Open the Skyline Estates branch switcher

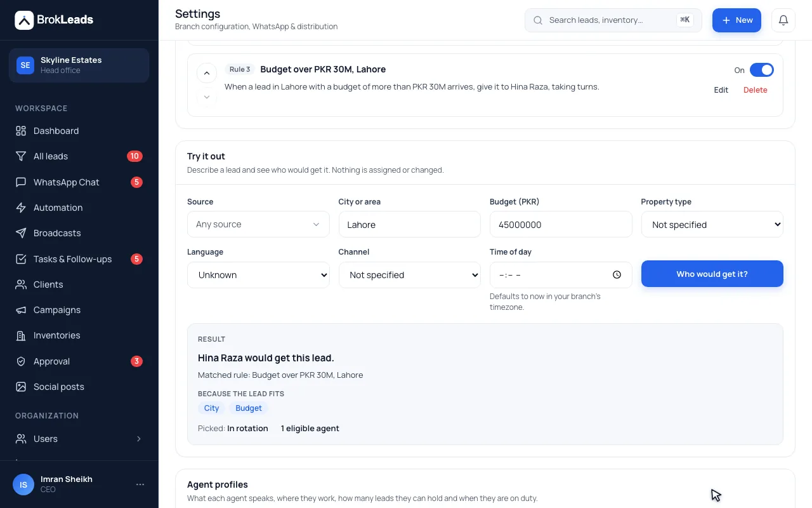click(x=79, y=65)
